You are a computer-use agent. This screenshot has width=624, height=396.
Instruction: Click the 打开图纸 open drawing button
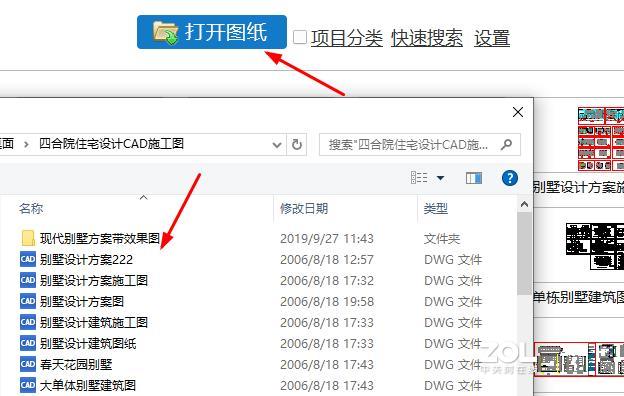[x=212, y=32]
